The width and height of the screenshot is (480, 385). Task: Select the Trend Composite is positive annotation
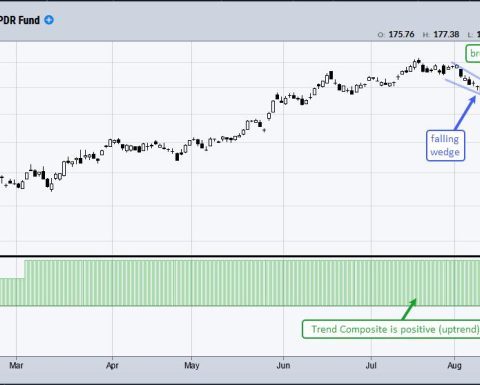(391, 329)
